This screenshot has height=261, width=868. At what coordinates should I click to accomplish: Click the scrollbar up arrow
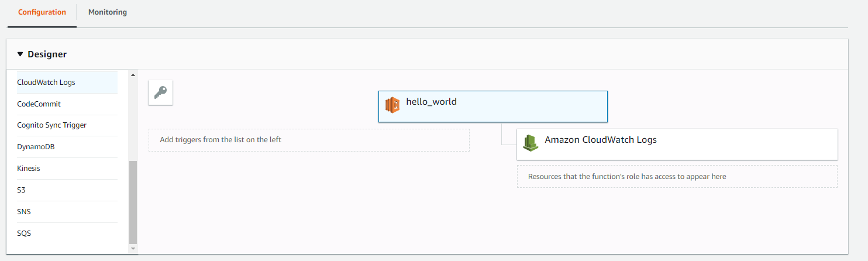[133, 75]
